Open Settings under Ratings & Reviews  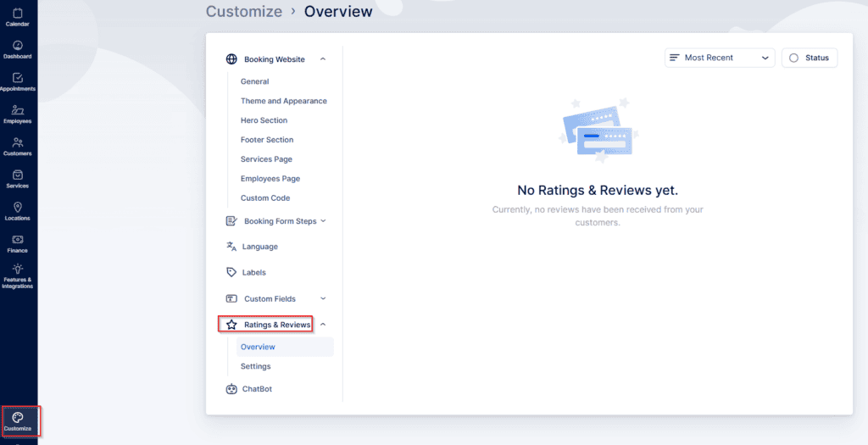click(x=256, y=366)
